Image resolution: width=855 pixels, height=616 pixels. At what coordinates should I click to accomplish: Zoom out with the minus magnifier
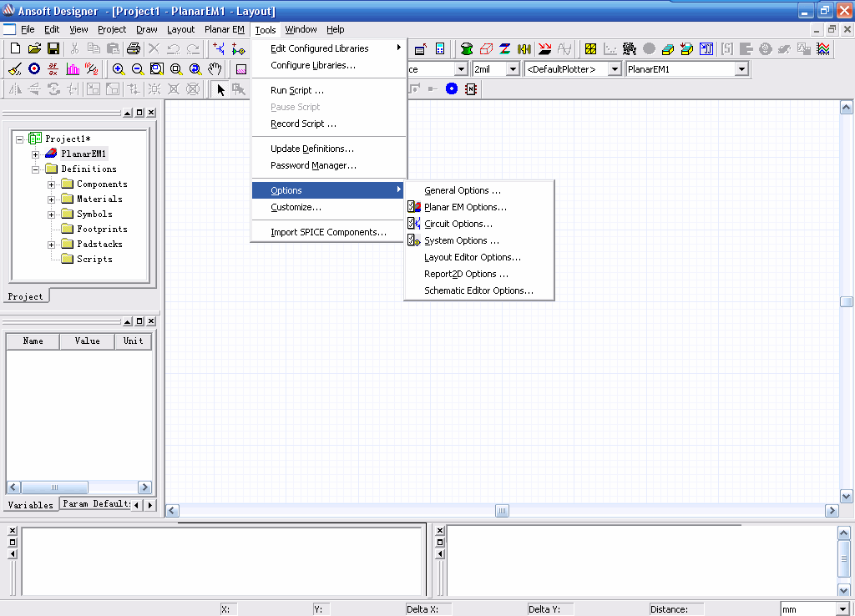click(138, 69)
